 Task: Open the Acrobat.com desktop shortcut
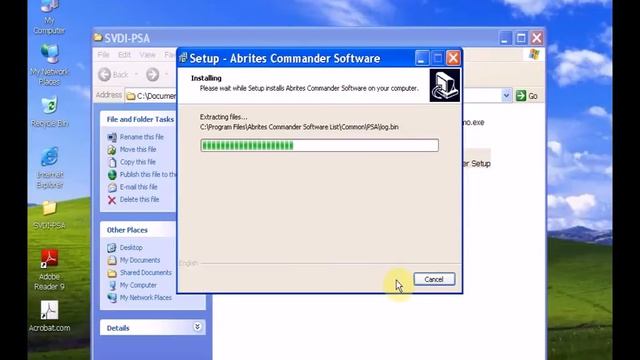[x=49, y=316]
